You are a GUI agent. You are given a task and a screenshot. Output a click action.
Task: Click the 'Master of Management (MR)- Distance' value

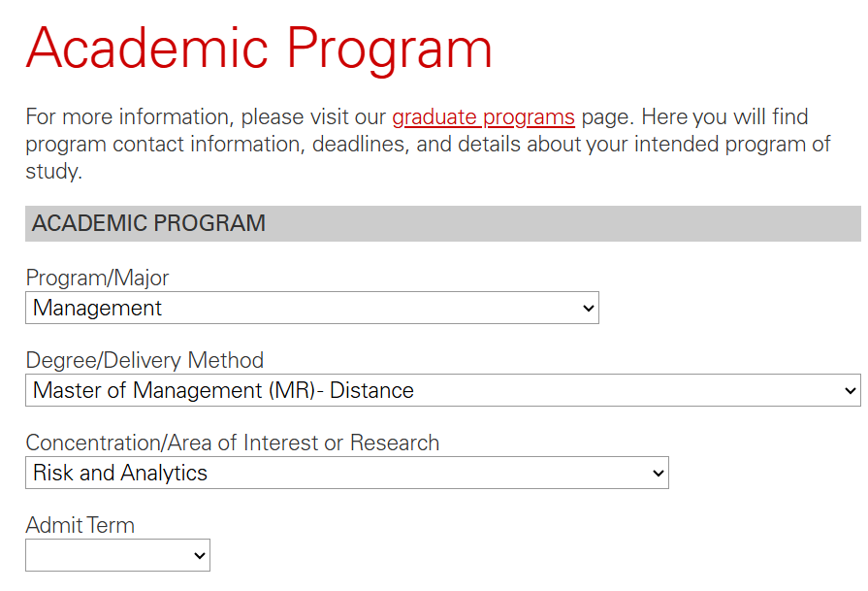[223, 391]
